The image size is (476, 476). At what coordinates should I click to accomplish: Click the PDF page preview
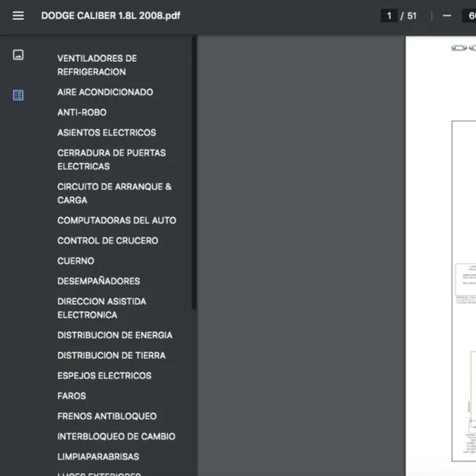coord(441,256)
